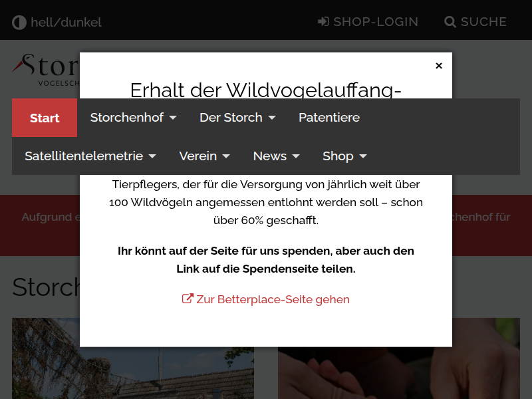Open the Shop dropdown

(344, 156)
